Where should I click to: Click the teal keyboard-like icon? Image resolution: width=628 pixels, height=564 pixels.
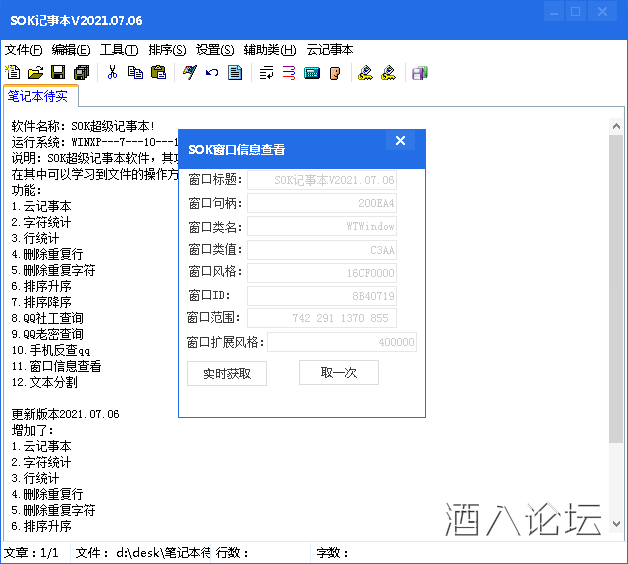(x=312, y=73)
